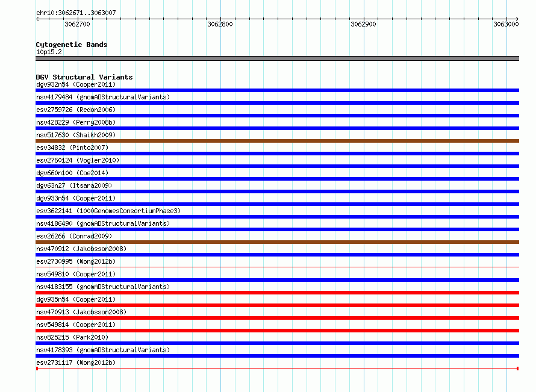Viewport: 536px width, 392px height.
Task: Click the gray 10p15.2 cytogenetic band bar
Action: 277,58
